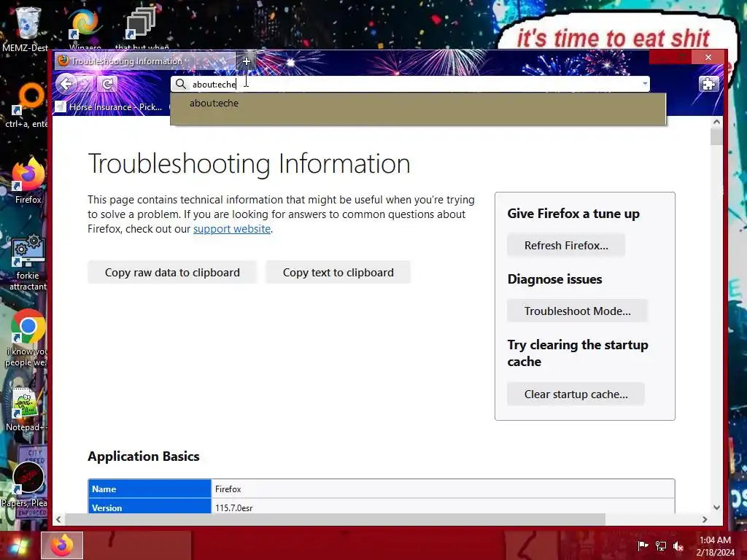747x560 pixels.
Task: Click the horizontal scrollbar thumb
Action: pos(335,519)
